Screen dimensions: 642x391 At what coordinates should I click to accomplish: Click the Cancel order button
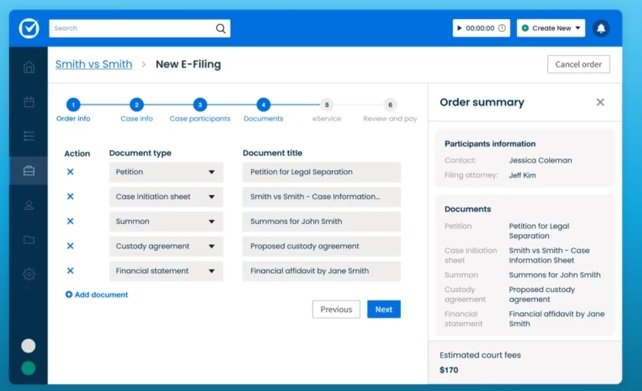[579, 64]
